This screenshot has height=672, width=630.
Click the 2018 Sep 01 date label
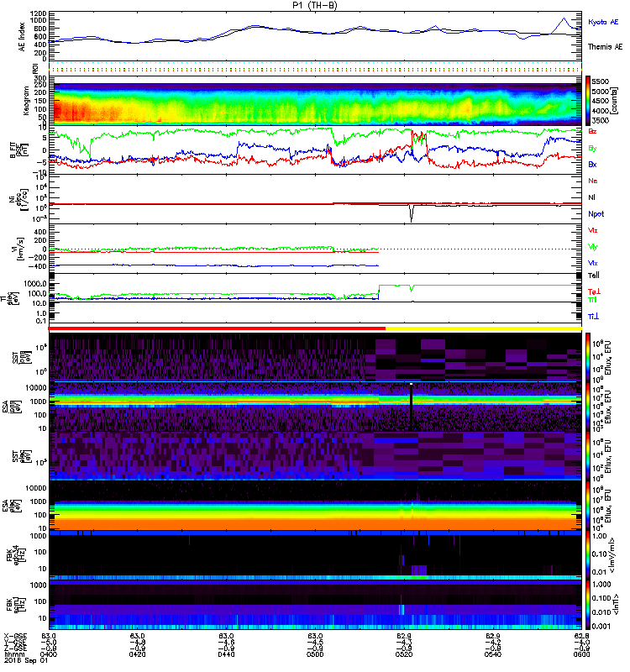pyautogui.click(x=26, y=661)
